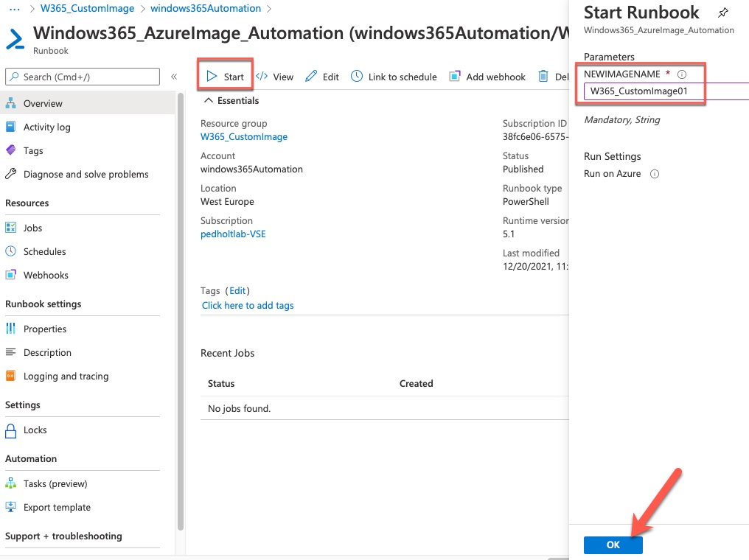This screenshot has width=749, height=560.
Task: Click the Delete trash icon
Action: coord(543,77)
